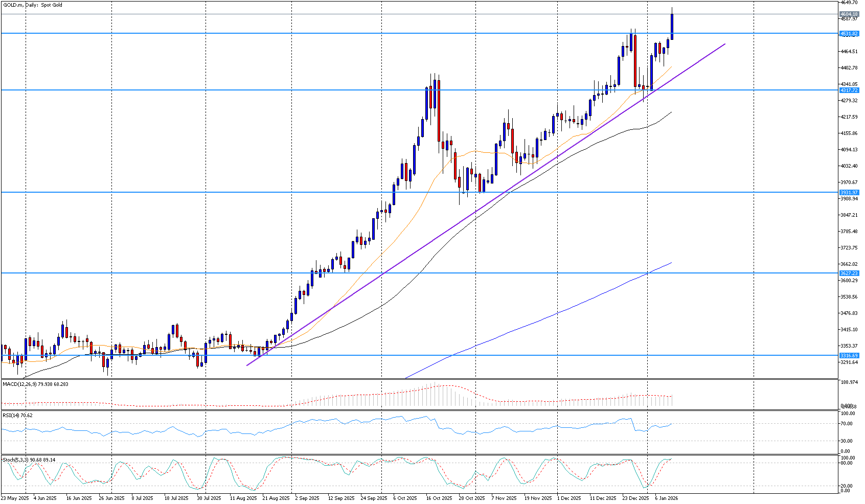Click the latest tall blue candlestick
The image size is (865, 504).
coord(672,27)
